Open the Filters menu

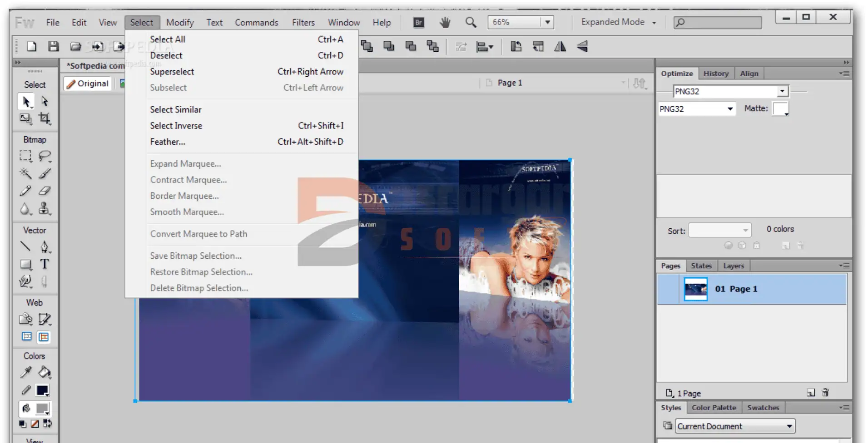click(303, 22)
